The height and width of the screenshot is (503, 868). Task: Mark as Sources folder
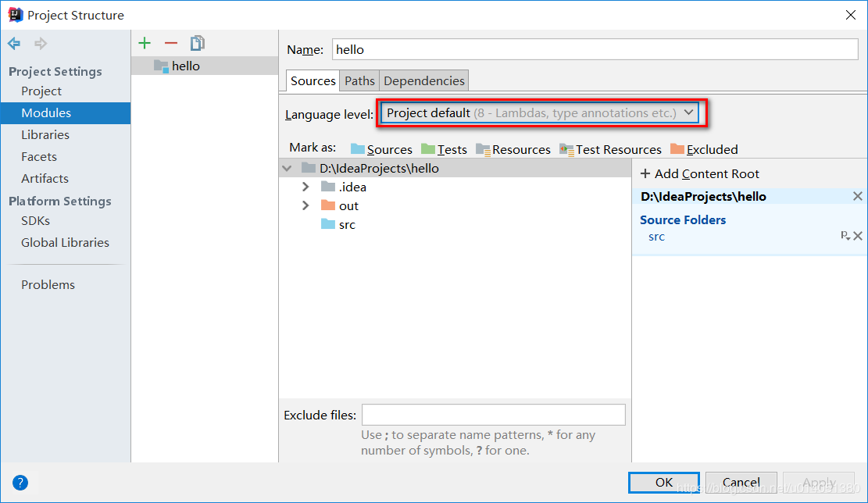(x=381, y=149)
